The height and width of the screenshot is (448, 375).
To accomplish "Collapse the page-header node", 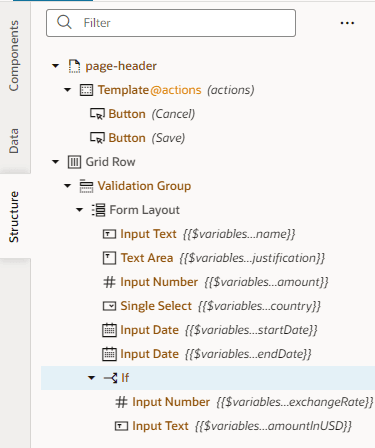I will click(x=56, y=66).
